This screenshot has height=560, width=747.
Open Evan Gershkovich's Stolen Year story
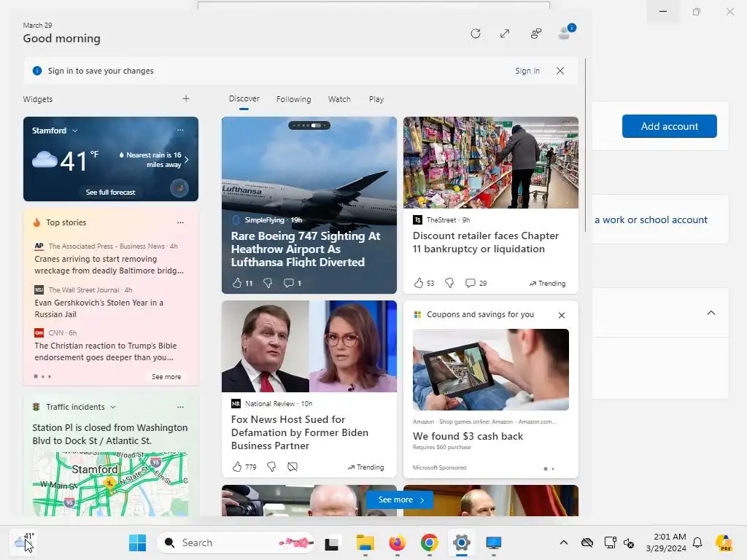99,308
